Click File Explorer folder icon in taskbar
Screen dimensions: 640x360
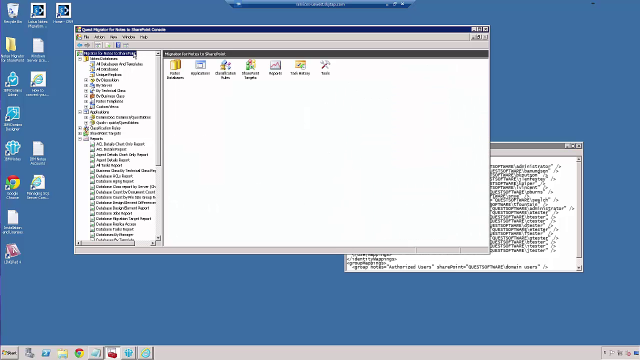coord(62,353)
